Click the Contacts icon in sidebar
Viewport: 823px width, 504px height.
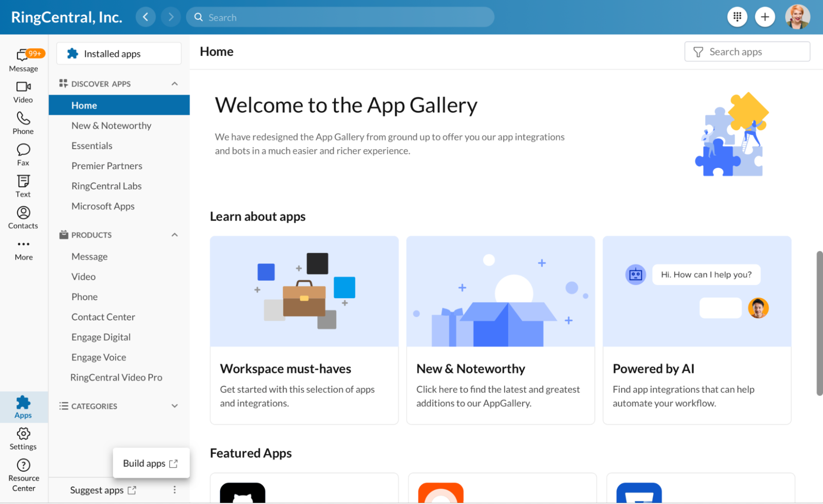pyautogui.click(x=23, y=213)
